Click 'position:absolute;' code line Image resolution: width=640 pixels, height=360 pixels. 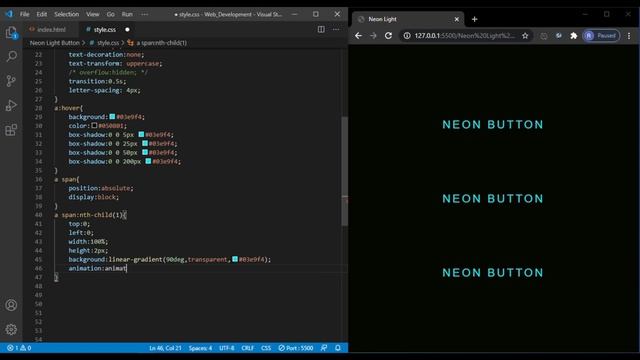click(101, 188)
